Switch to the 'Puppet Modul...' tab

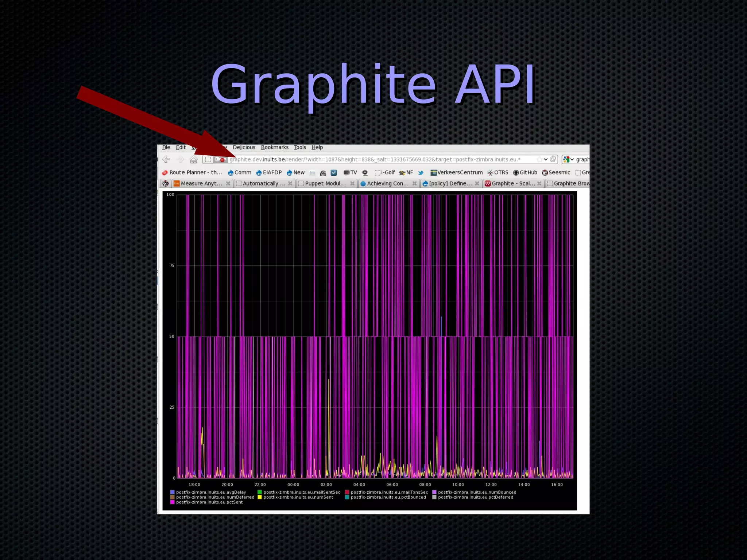326,183
